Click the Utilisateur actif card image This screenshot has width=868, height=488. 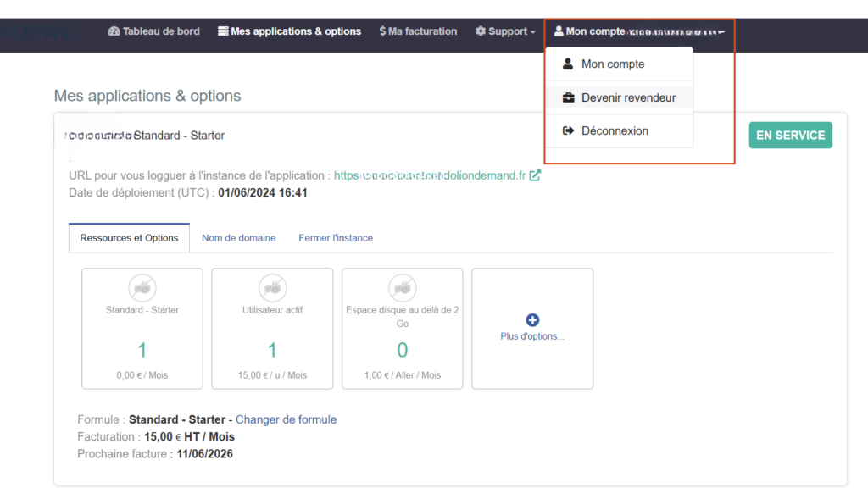(x=272, y=288)
